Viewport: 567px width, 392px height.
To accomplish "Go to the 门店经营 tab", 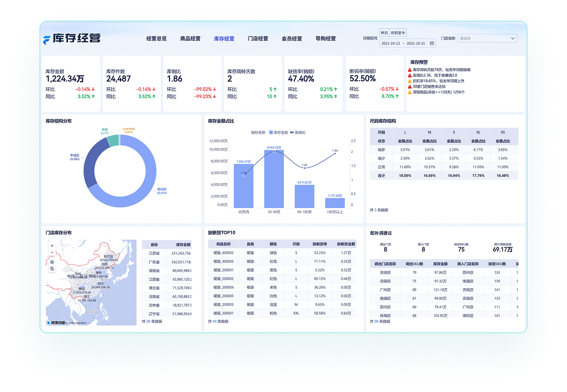I will click(x=258, y=39).
